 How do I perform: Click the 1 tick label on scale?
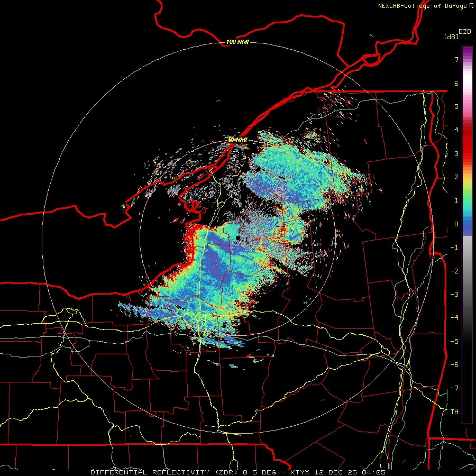[x=456, y=200]
